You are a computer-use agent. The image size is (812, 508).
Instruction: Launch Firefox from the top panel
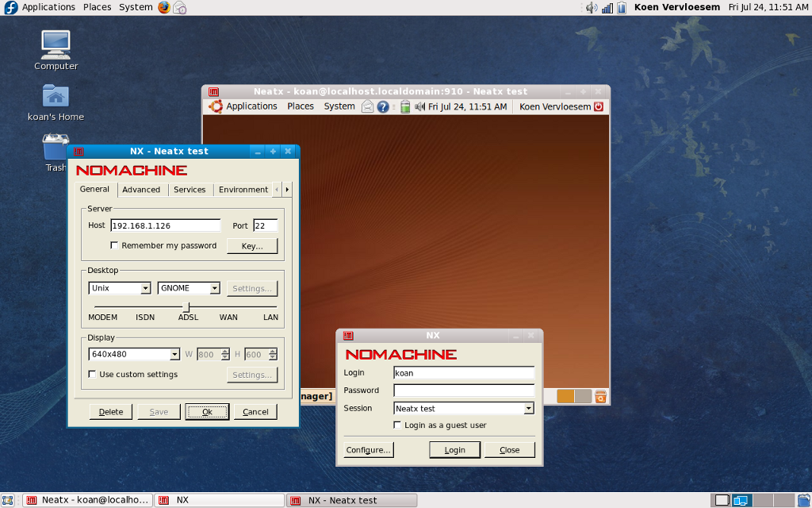164,7
